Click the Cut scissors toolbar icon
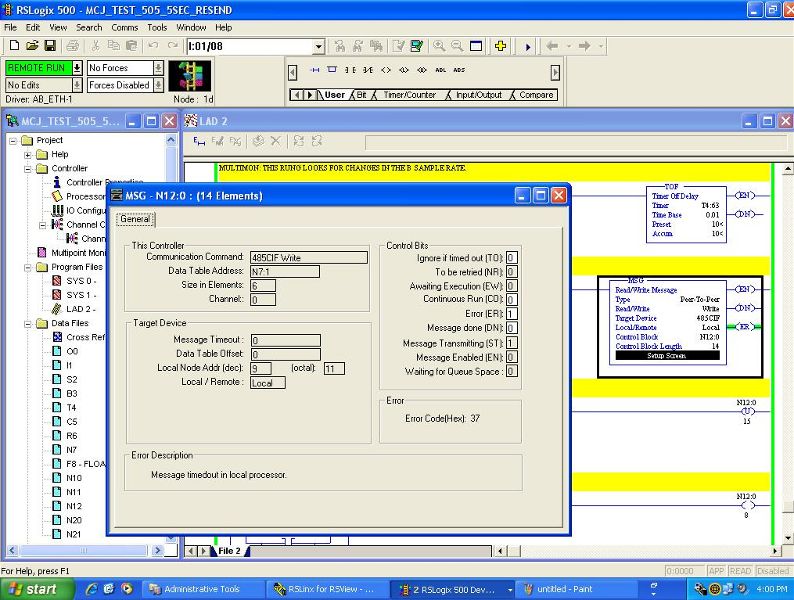The image size is (794, 600). 95,46
